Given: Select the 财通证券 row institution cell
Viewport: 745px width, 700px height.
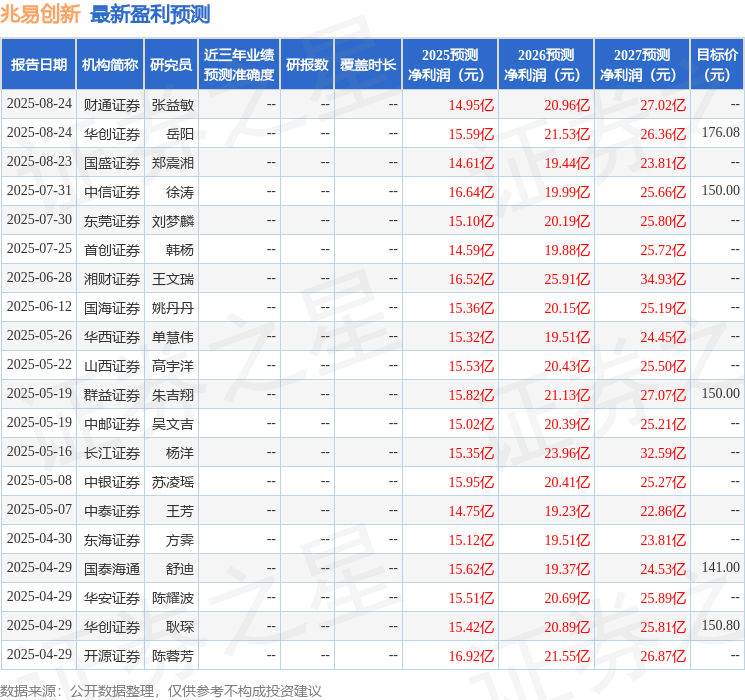Looking at the screenshot, I should pyautogui.click(x=112, y=105).
